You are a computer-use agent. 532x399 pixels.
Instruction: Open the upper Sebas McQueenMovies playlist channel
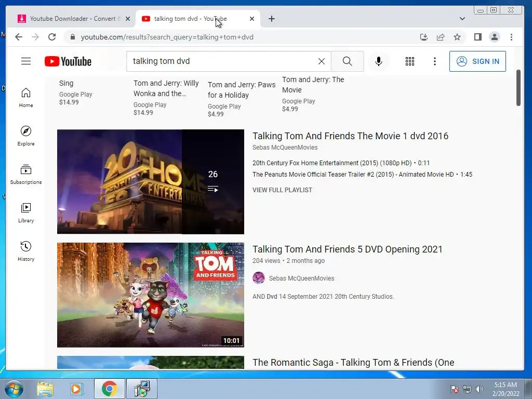285,148
